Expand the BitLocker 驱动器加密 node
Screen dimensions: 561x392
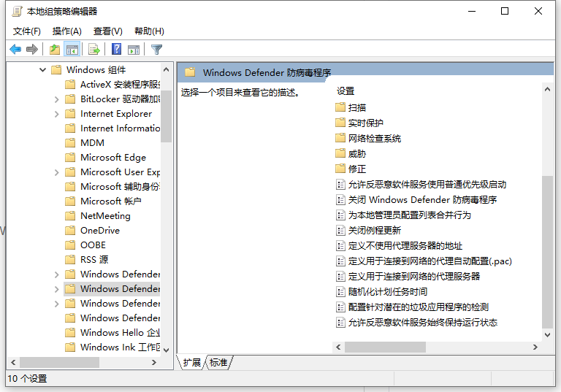57,99
